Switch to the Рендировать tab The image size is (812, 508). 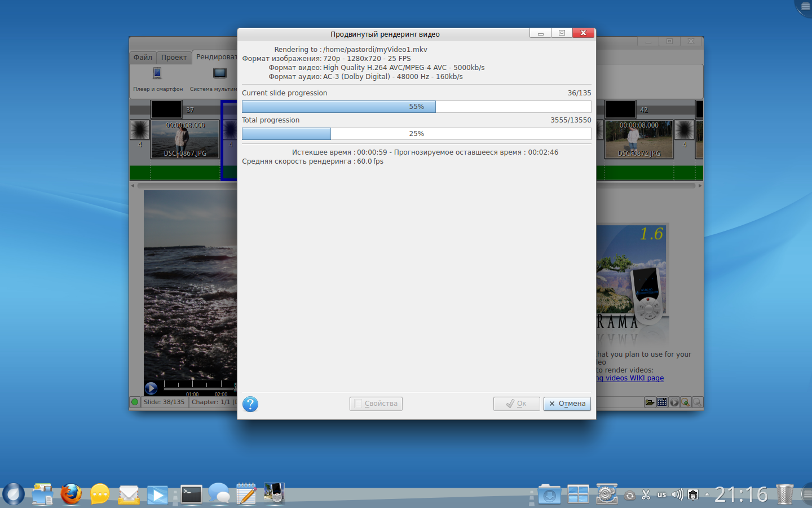point(216,57)
